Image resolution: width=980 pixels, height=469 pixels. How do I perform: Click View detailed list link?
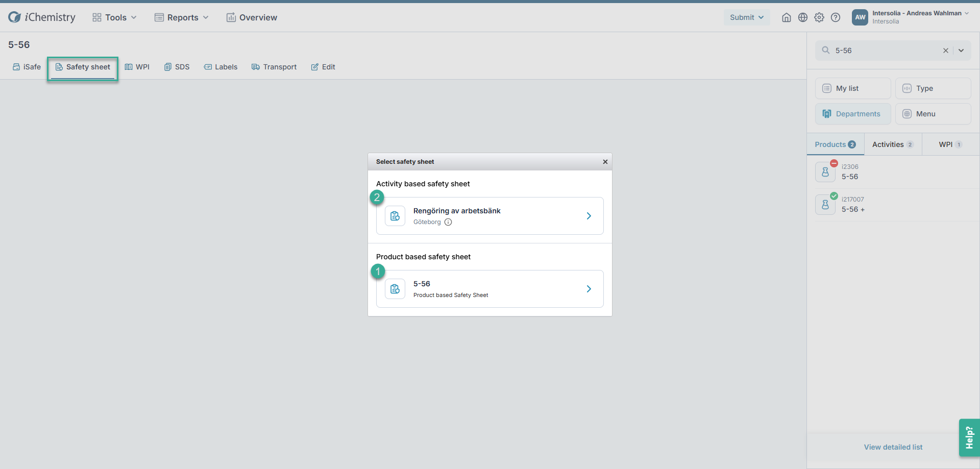pos(893,447)
